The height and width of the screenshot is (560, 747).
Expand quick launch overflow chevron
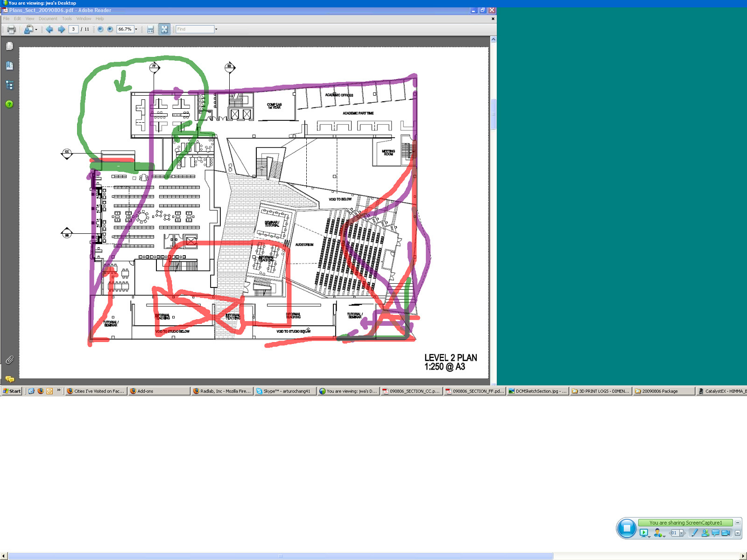tap(59, 390)
